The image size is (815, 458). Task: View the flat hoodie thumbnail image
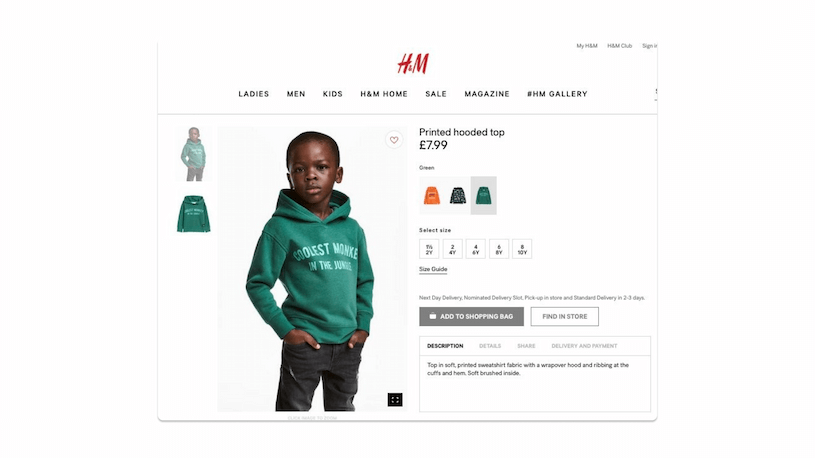[193, 214]
